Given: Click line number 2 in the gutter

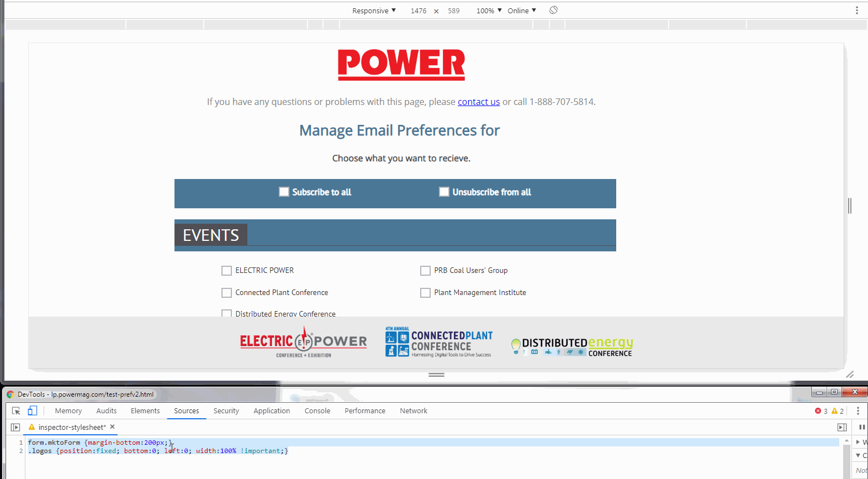Looking at the screenshot, I should [21, 451].
